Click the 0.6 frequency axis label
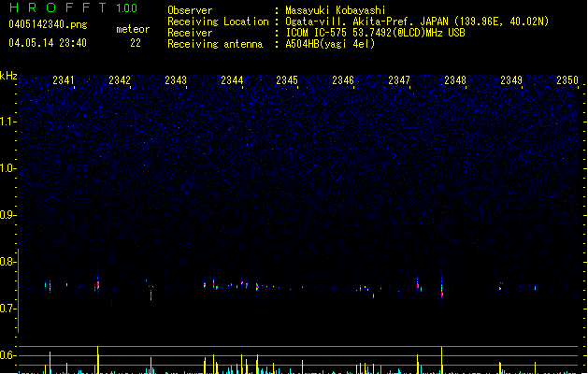The image size is (588, 374). pos(7,355)
